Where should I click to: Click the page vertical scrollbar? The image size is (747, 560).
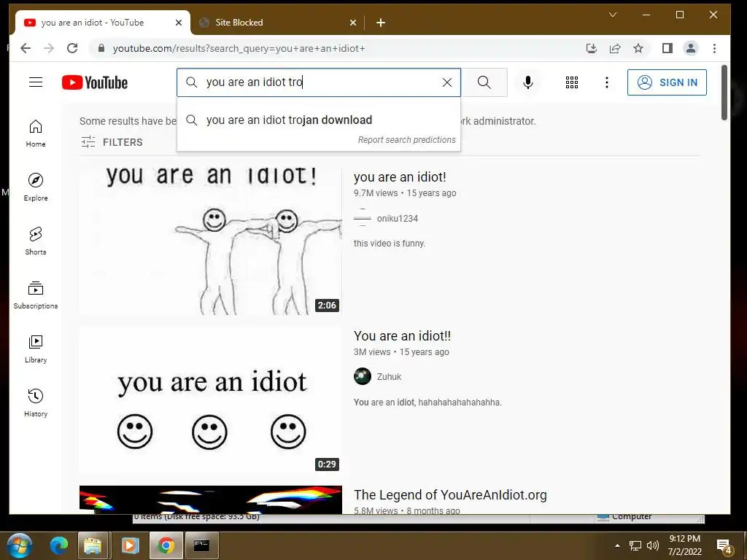tap(724, 93)
